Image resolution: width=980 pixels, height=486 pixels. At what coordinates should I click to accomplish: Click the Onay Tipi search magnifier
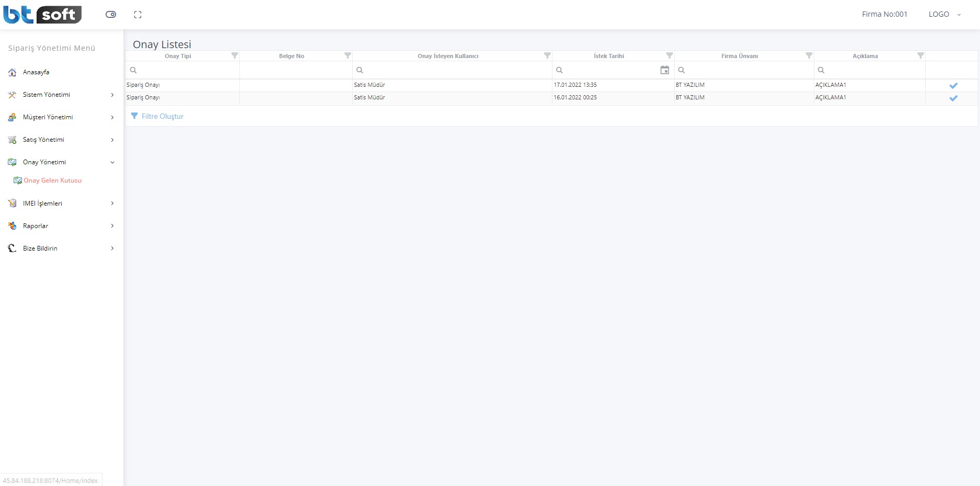click(x=133, y=70)
